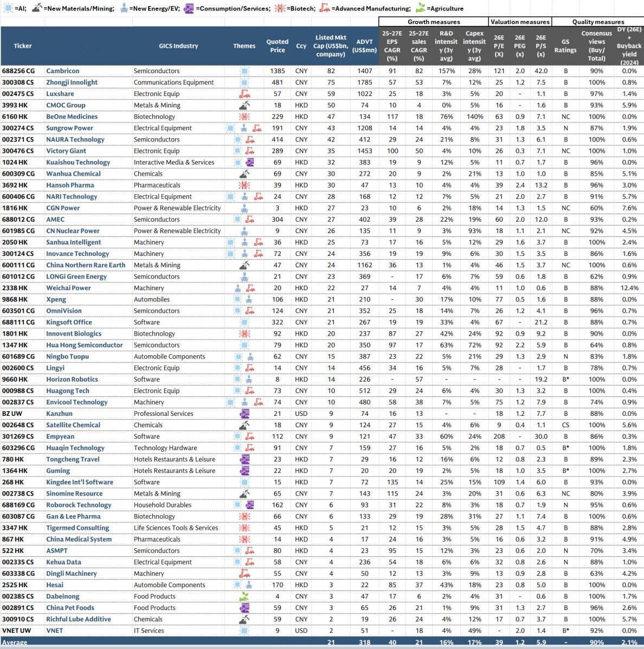This screenshot has width=644, height=649.
Task: Click the agriculture icon in Dabeinong row
Action: coord(244,596)
